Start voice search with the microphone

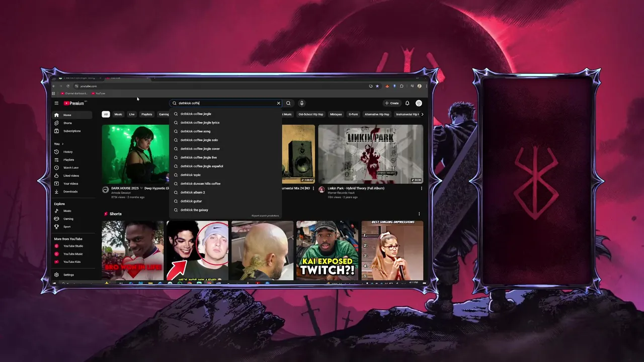(x=302, y=103)
